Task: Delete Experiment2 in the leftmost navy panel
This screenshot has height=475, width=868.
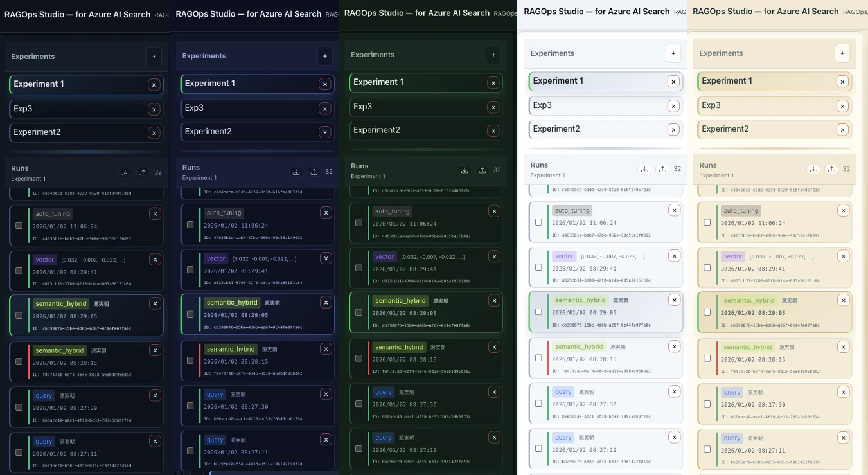Action: (154, 133)
